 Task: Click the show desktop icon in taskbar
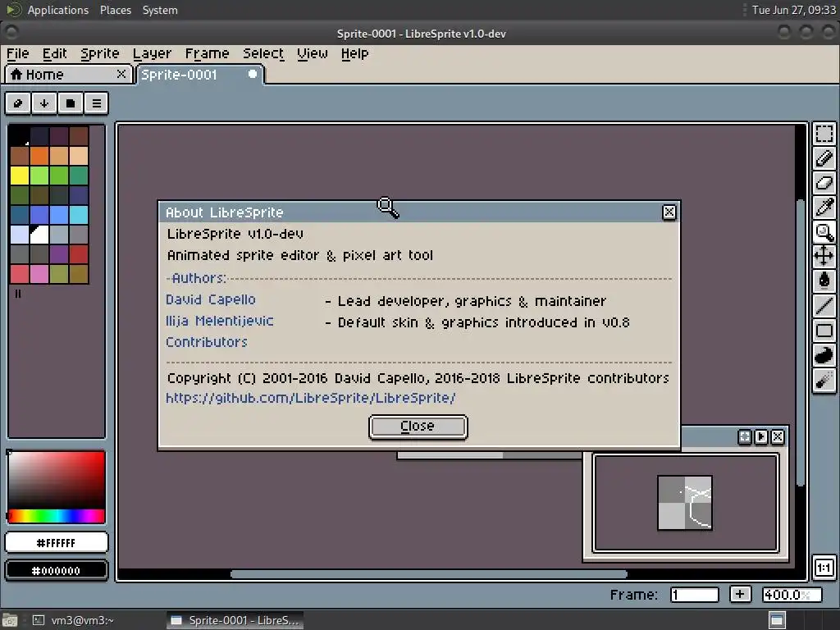pyautogui.click(x=777, y=620)
